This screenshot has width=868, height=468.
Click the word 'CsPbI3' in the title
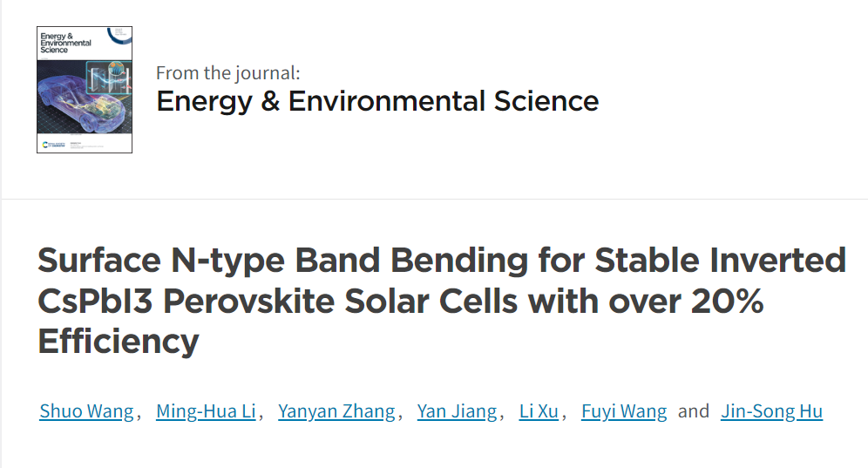tap(95, 302)
